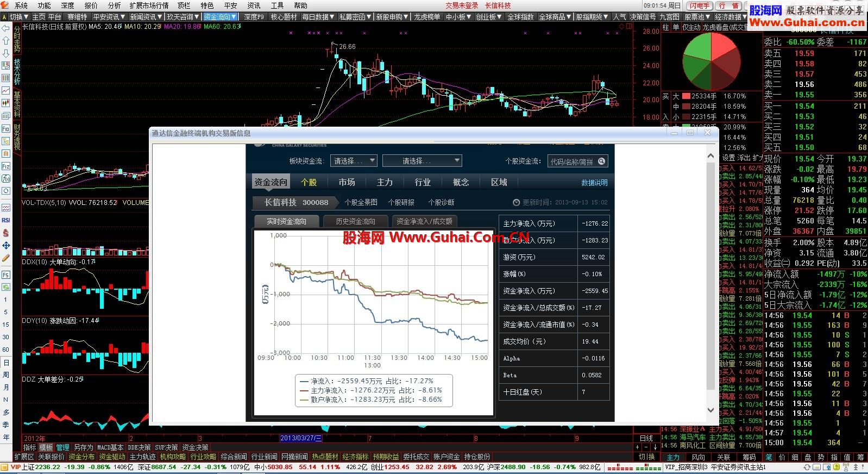Screen dimensions: 868x474
Task: Select the 月 (monthly) period in sidebar
Action: (x=6, y=388)
